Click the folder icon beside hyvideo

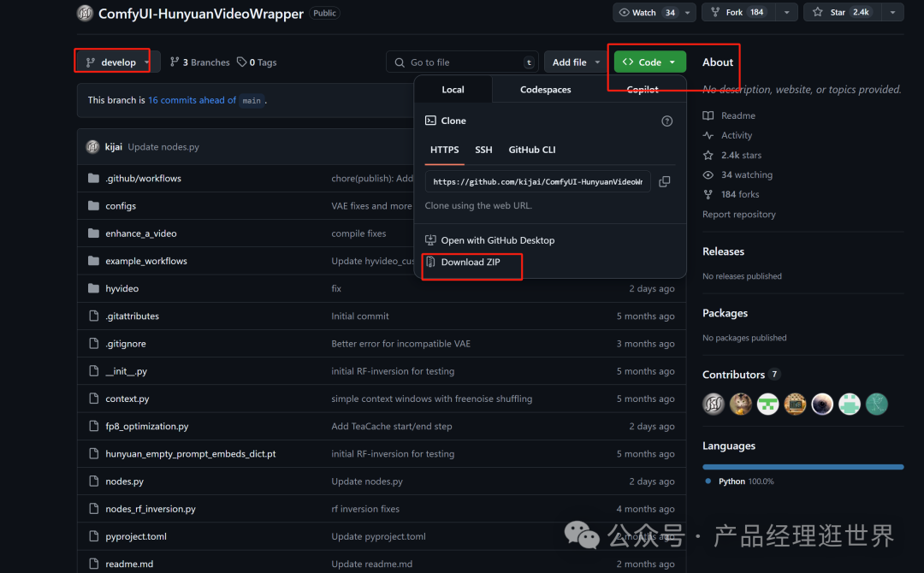coord(93,288)
